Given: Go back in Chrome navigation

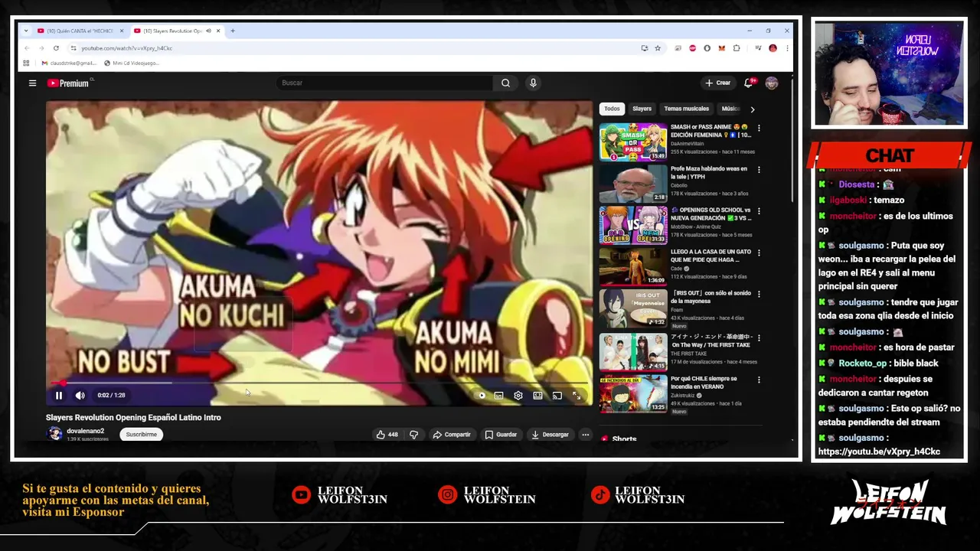Looking at the screenshot, I should 27,48.
